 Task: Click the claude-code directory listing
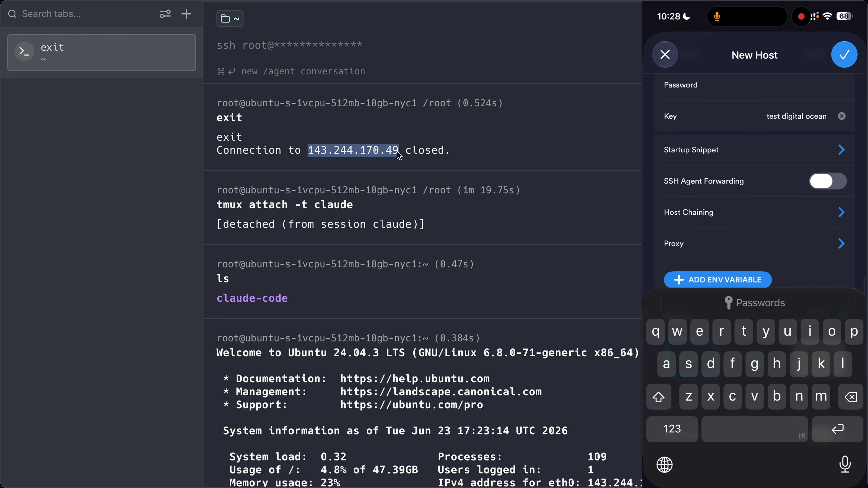(x=252, y=298)
